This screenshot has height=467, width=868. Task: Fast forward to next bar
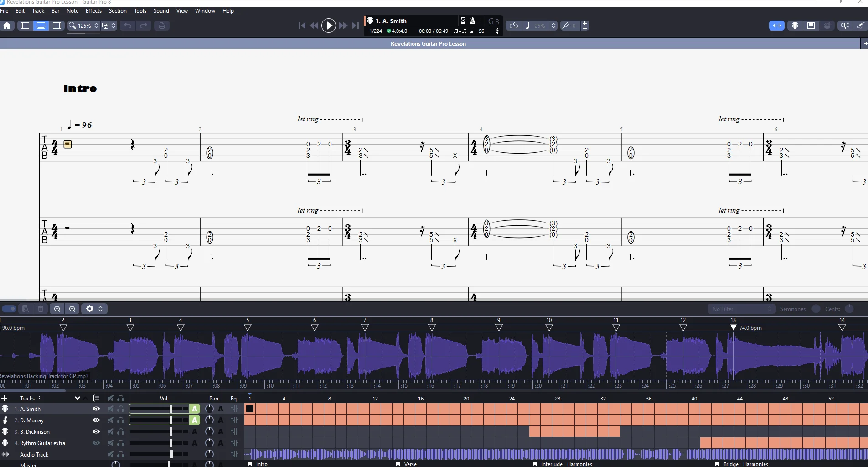pos(343,26)
